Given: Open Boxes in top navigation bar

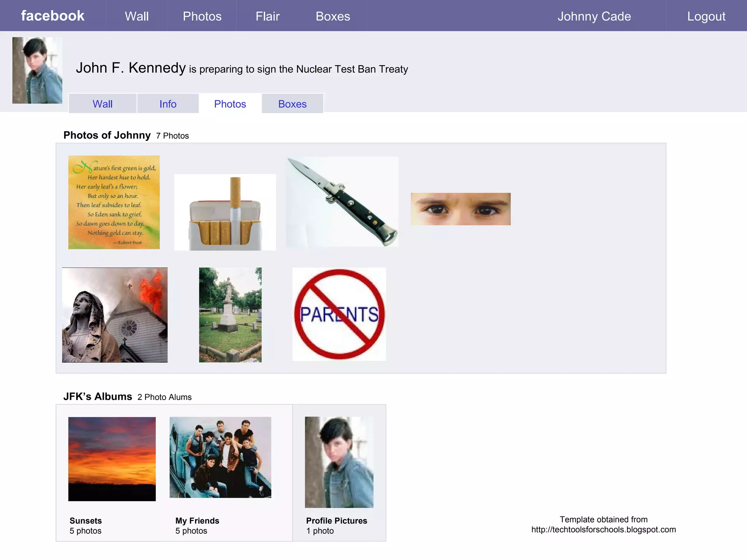Looking at the screenshot, I should coord(333,16).
